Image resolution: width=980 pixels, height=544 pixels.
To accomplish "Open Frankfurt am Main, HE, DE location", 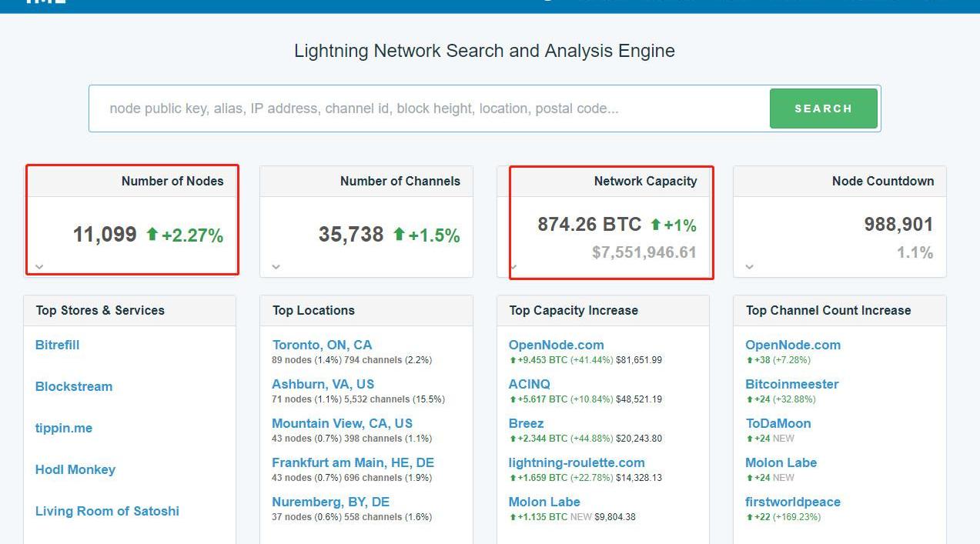I will pyautogui.click(x=353, y=462).
